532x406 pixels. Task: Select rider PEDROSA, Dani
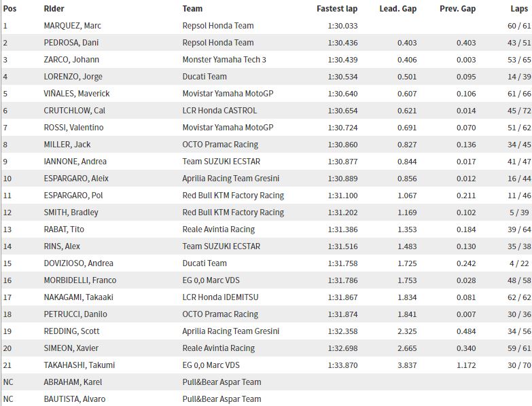pyautogui.click(x=71, y=43)
